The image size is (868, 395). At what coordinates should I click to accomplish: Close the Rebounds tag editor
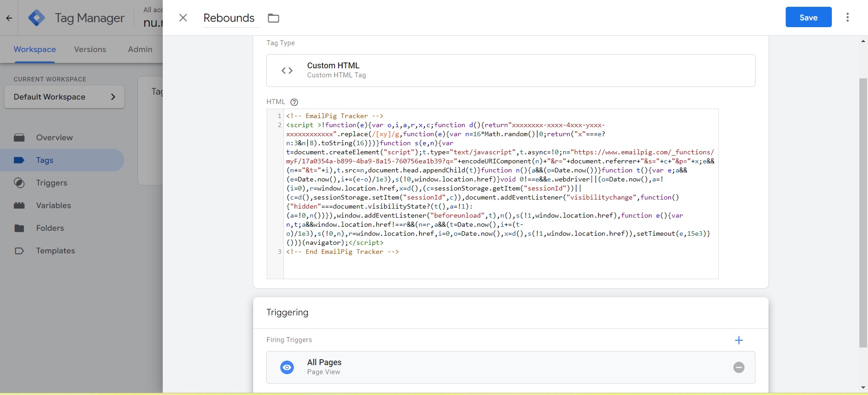(x=183, y=18)
